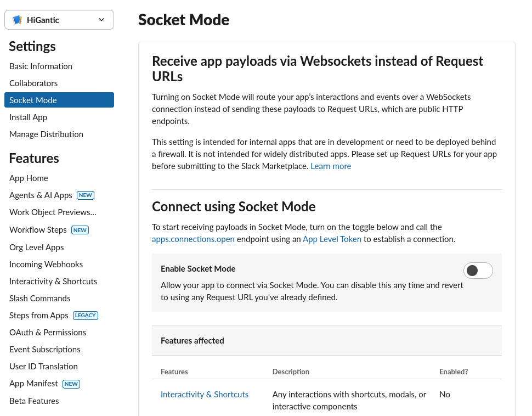Go to Workflow Steps page
The image size is (532, 416).
(38, 230)
